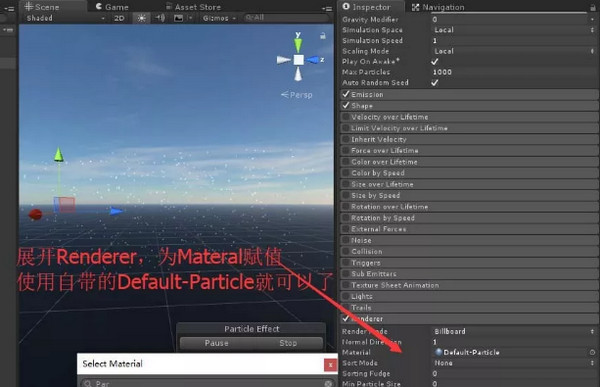Open Simulation Space dropdown
Screen dimensions: 600x387
pos(514,30)
